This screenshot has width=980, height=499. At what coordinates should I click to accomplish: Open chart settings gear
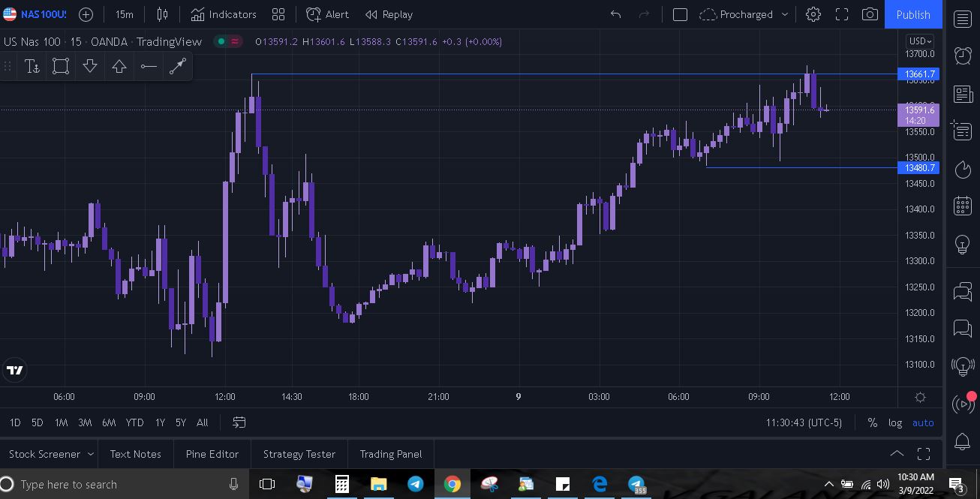(x=813, y=14)
